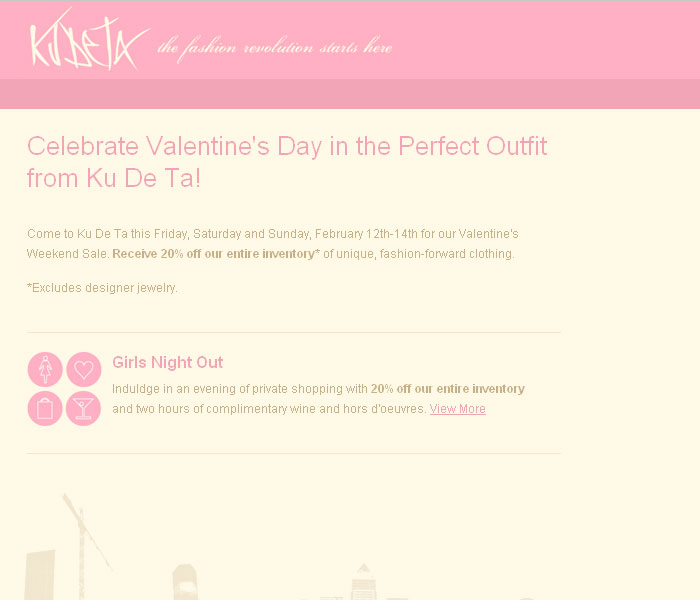Click the woman figure circle icon

coord(45,369)
